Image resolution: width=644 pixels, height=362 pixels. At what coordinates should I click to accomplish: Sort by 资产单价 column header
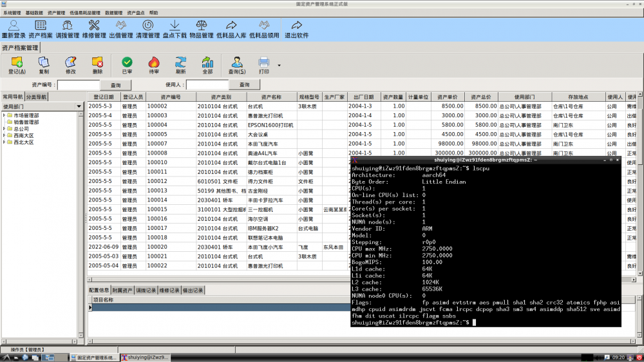click(448, 97)
